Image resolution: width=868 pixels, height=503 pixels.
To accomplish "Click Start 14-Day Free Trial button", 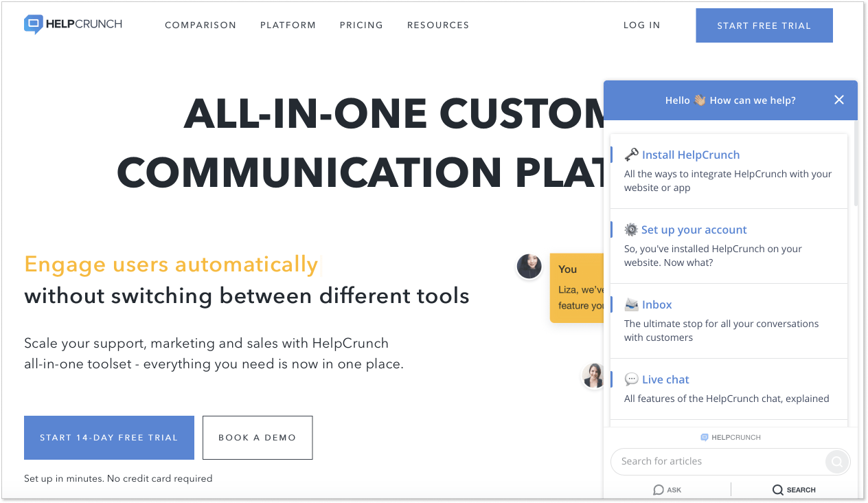I will (x=109, y=438).
